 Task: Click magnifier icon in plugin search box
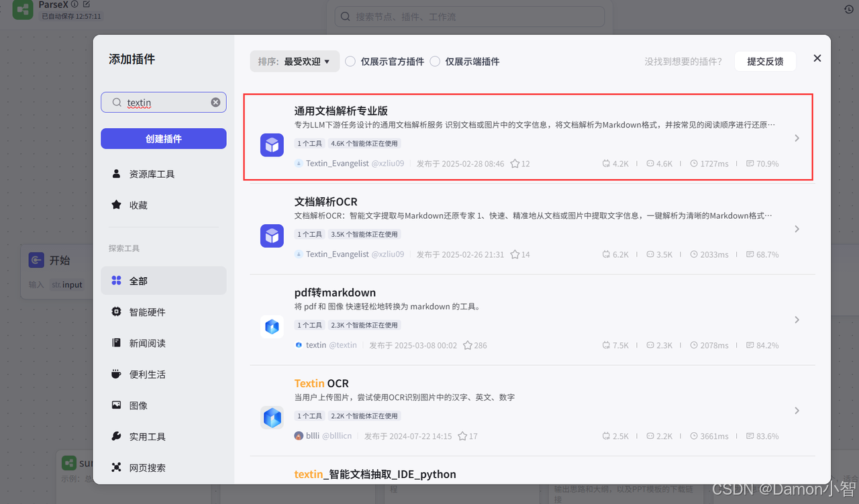117,103
